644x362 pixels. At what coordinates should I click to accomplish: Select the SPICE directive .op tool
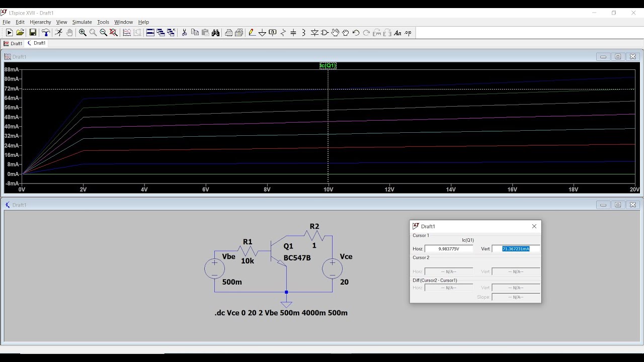(408, 33)
